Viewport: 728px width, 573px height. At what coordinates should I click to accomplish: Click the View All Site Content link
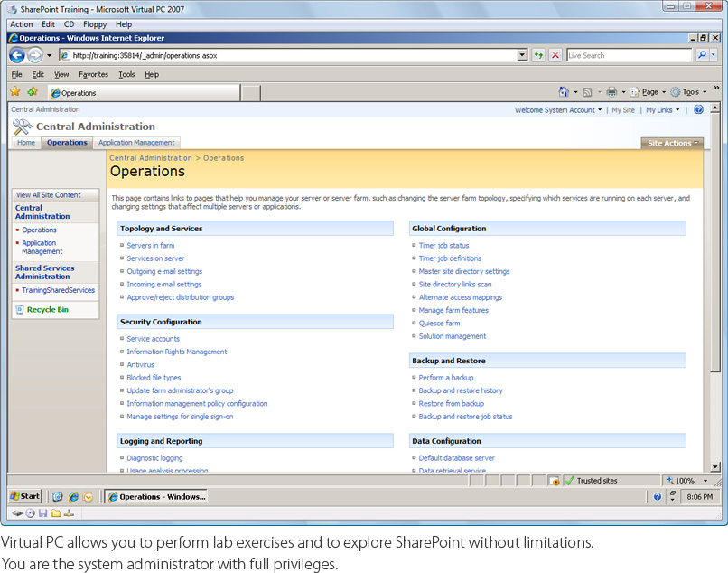[x=48, y=194]
